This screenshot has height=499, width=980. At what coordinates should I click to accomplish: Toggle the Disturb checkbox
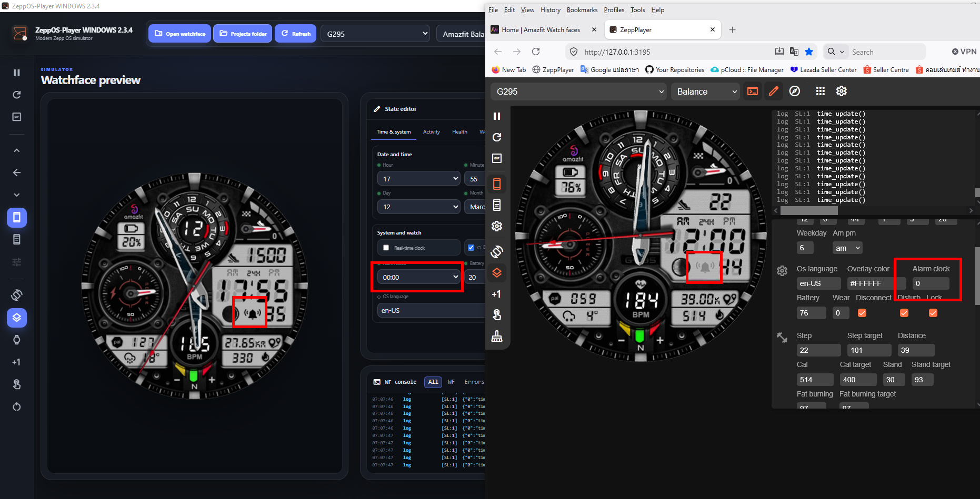[904, 313]
